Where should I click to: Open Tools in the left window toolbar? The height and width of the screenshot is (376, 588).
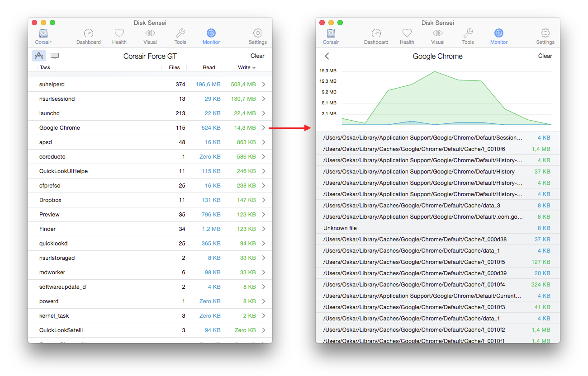(x=180, y=36)
